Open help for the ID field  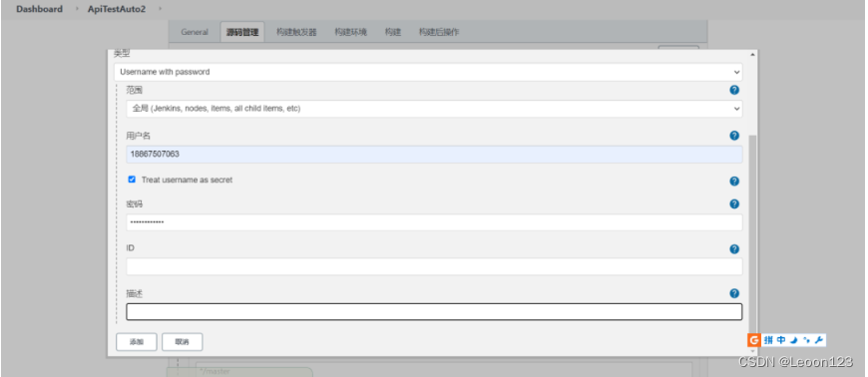pyautogui.click(x=734, y=249)
